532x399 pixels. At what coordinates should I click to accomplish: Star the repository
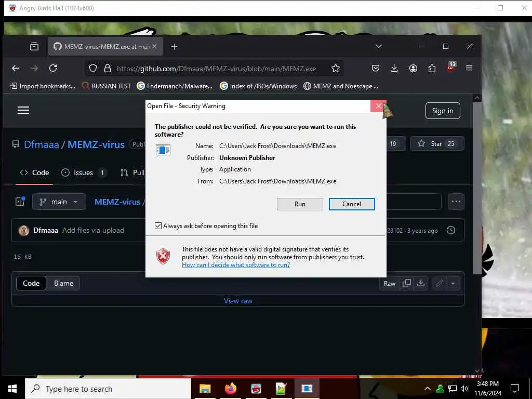pos(437,143)
